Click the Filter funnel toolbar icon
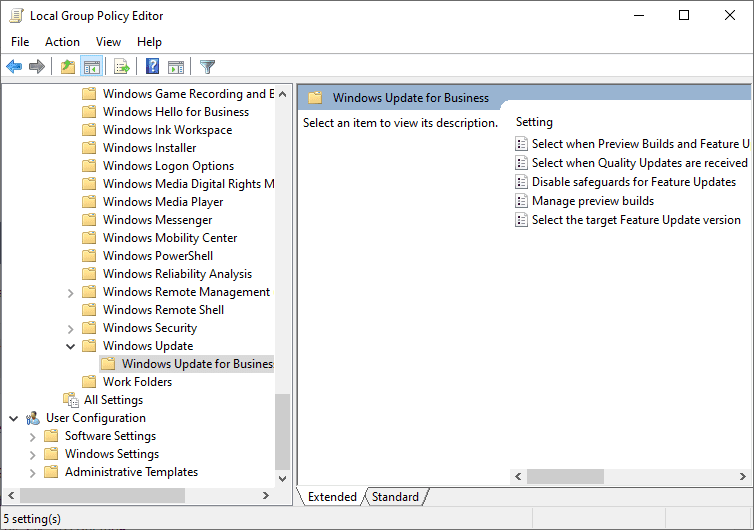This screenshot has height=530, width=754. pos(207,66)
